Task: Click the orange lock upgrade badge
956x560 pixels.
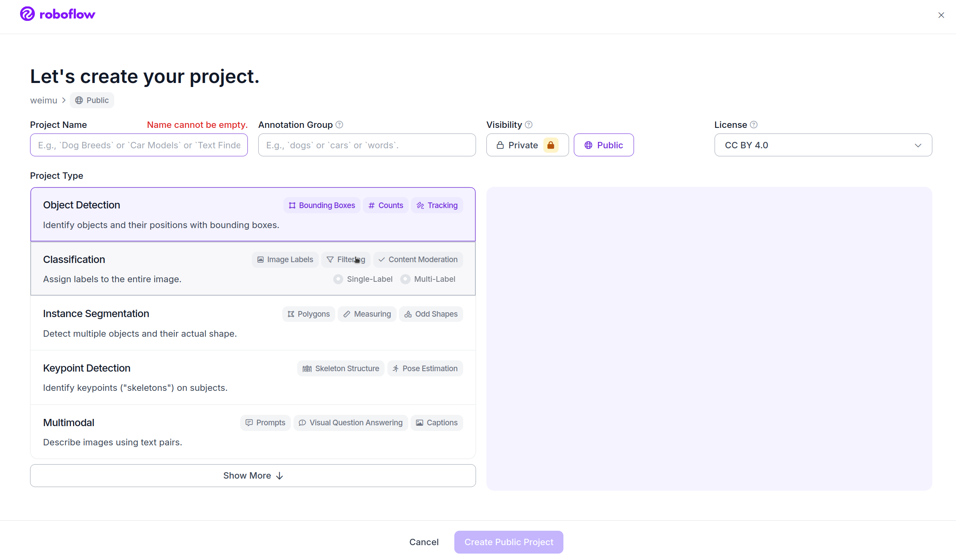Action: pyautogui.click(x=551, y=145)
